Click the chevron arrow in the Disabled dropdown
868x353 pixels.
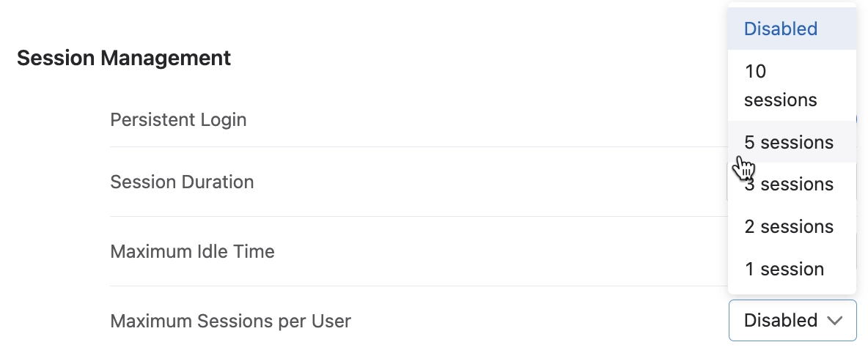click(x=834, y=320)
